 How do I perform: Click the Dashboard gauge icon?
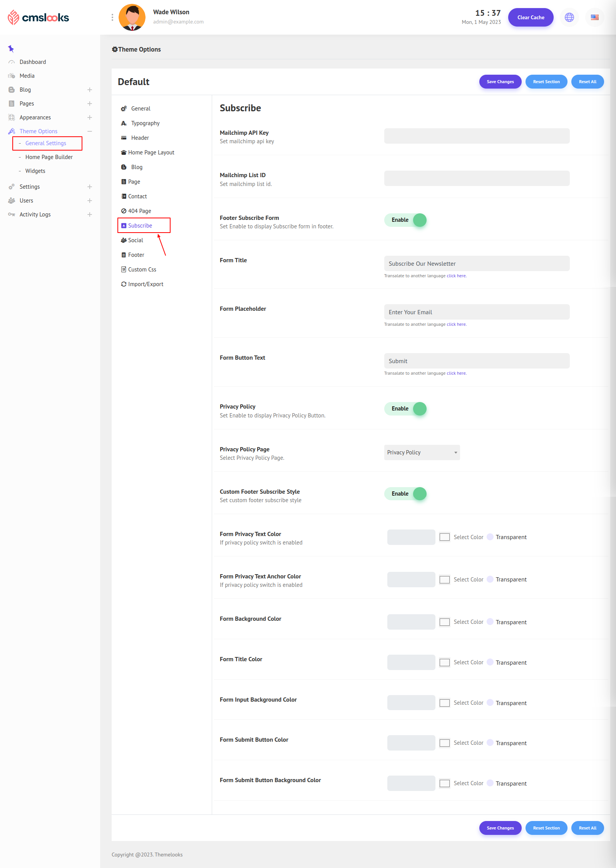click(x=12, y=62)
